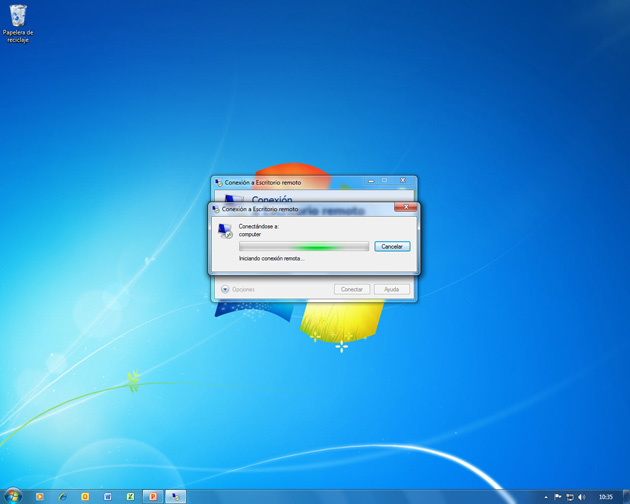Click the connection progress bar
The image size is (630, 504).
[x=304, y=246]
